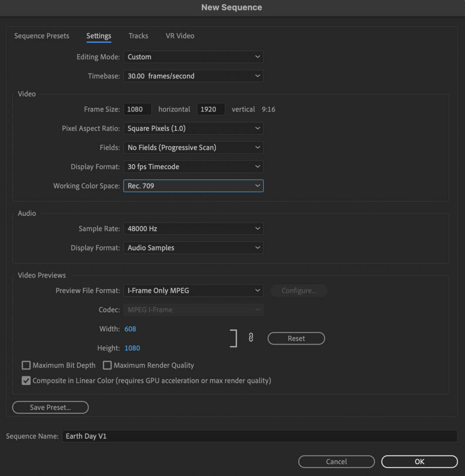Open the Sequence Presets tab
Image resolution: width=465 pixels, height=476 pixels.
(x=41, y=36)
